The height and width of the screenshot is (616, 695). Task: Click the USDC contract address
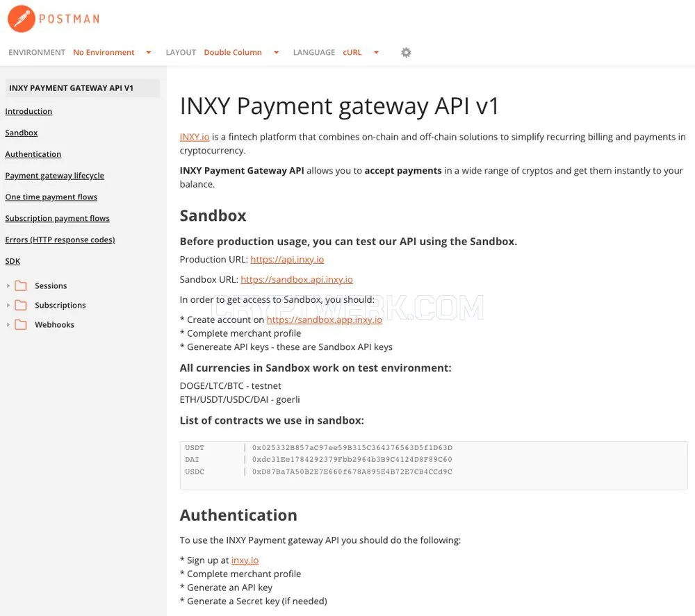352,472
